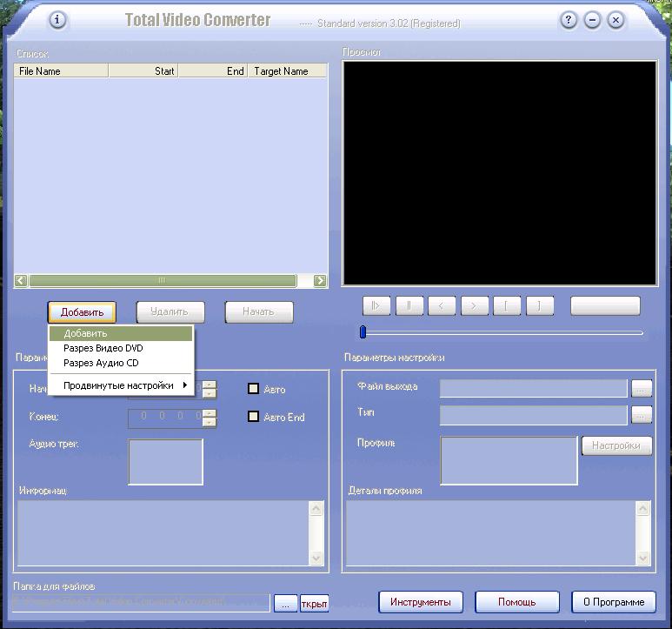Open Тип selection with ellipsis button
This screenshot has width=672, height=629.
(642, 415)
